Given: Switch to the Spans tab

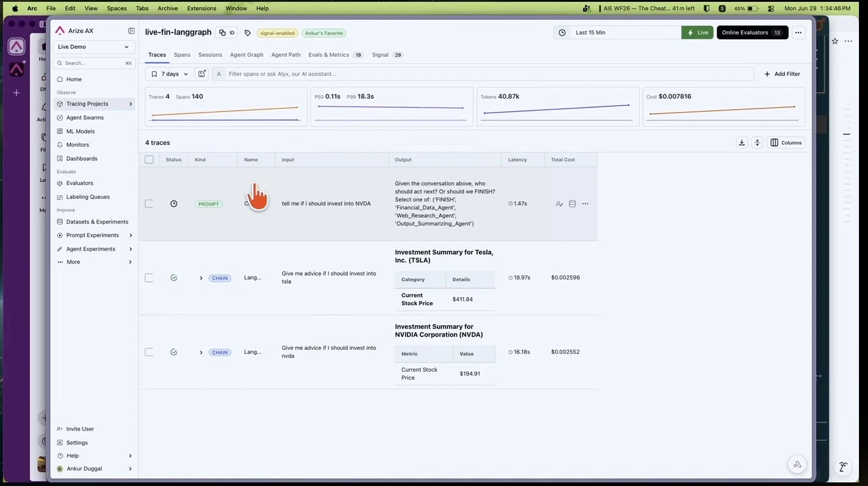Looking at the screenshot, I should tap(182, 55).
